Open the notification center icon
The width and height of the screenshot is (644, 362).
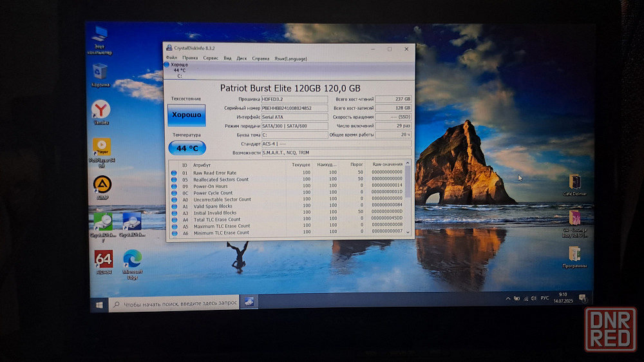click(x=582, y=298)
